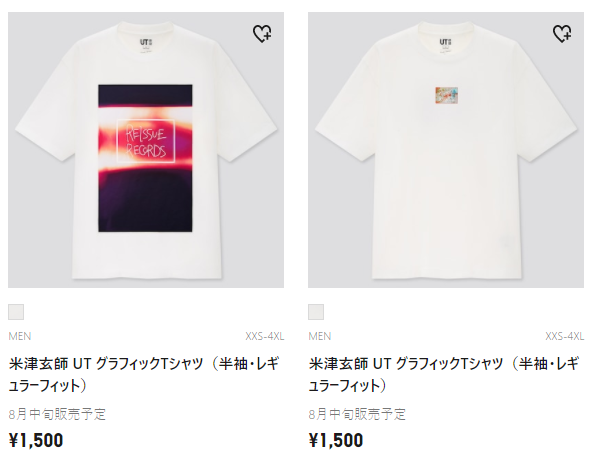Viewport: 591px width, 472px height.
Task: Open Reissue Records T-shirt product image
Action: pyautogui.click(x=146, y=150)
